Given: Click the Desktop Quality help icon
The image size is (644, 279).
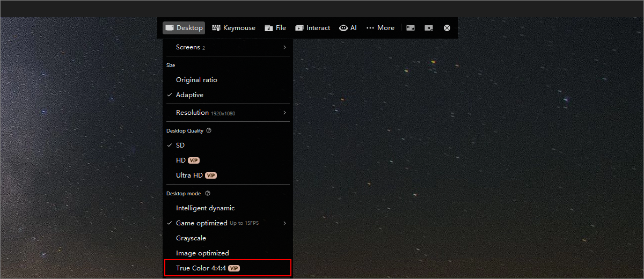Looking at the screenshot, I should pos(209,130).
